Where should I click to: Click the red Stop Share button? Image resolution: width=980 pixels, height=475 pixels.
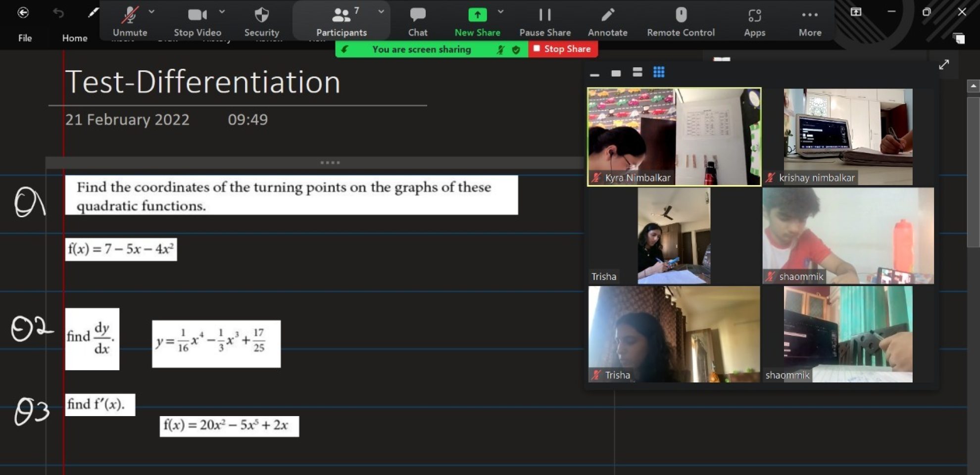click(x=563, y=49)
